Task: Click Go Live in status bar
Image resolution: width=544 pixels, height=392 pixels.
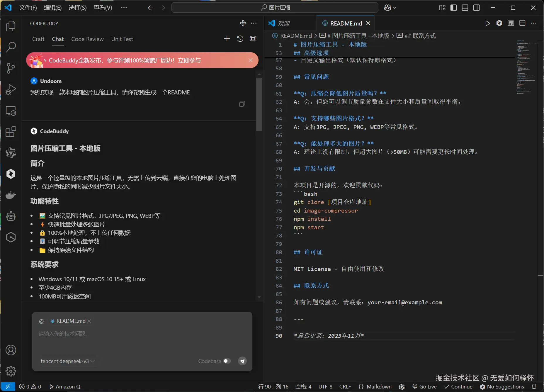Action: pyautogui.click(x=424, y=387)
